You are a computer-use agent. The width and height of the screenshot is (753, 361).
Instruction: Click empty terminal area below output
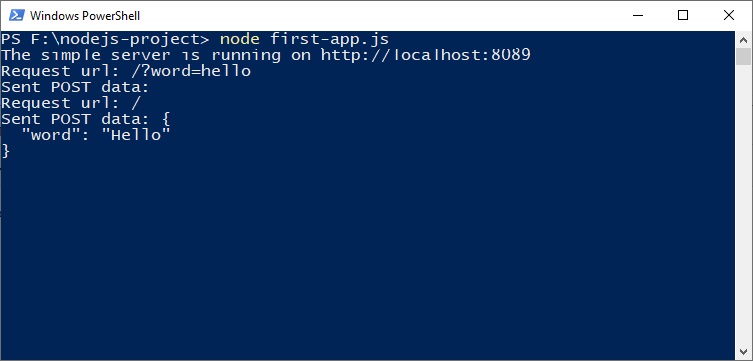[367, 254]
